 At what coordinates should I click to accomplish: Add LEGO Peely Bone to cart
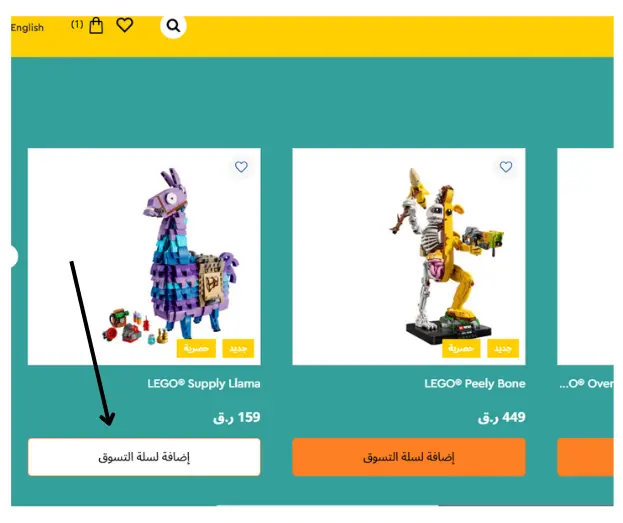click(409, 457)
